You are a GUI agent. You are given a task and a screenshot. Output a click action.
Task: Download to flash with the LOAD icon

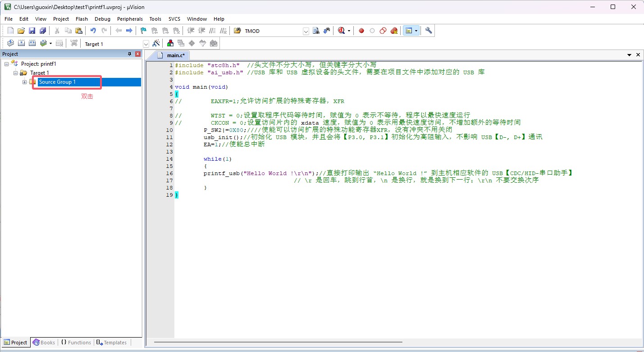(x=74, y=43)
